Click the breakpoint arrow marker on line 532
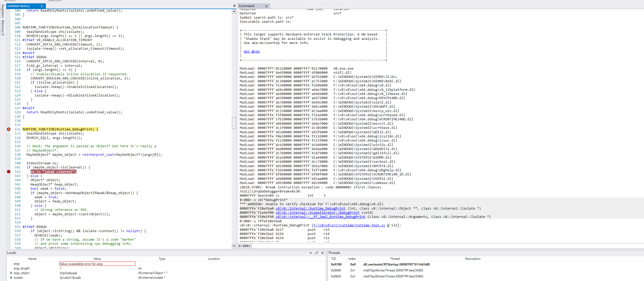 click(x=9, y=129)
